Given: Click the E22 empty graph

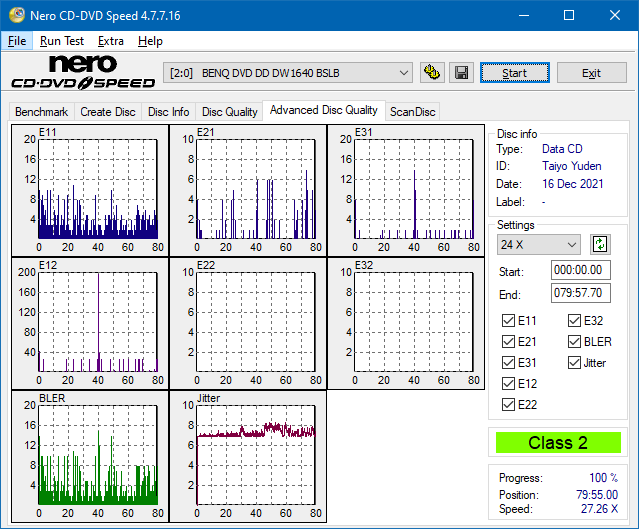Looking at the screenshot, I should [248, 323].
